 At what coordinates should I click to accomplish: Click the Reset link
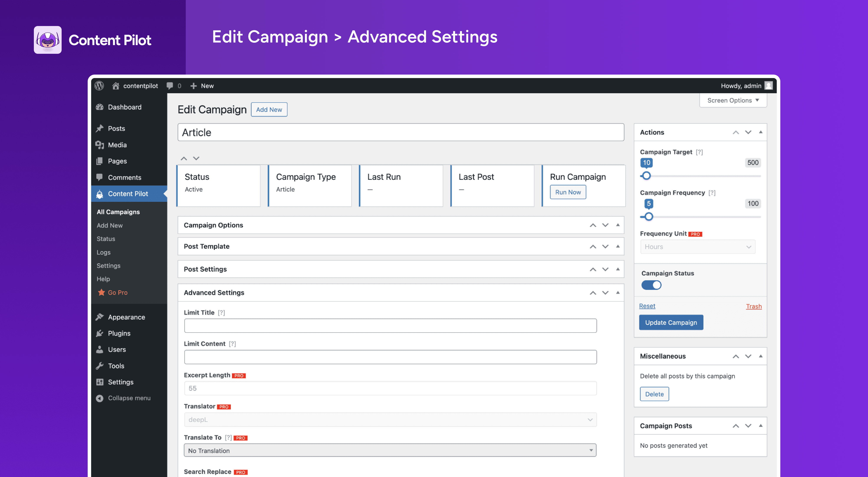click(x=647, y=306)
